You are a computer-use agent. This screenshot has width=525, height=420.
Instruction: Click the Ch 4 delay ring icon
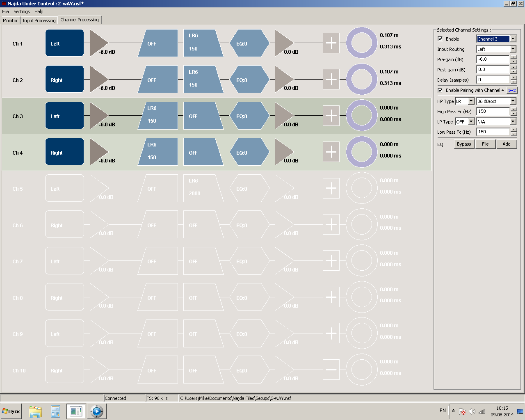pos(362,152)
